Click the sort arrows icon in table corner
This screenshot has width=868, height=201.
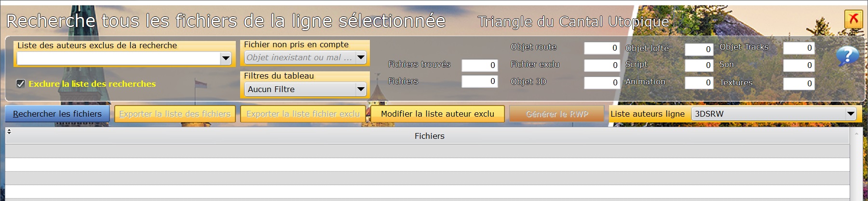[9, 131]
